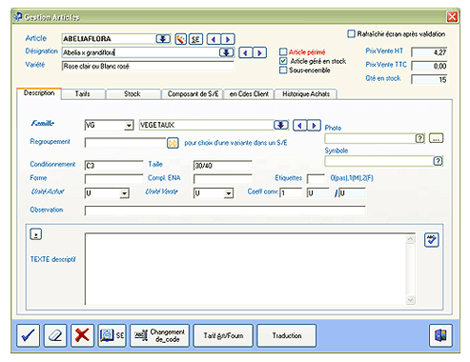Click the SE icon next to Article field
Screen dimensions: 470x362
pos(196,39)
